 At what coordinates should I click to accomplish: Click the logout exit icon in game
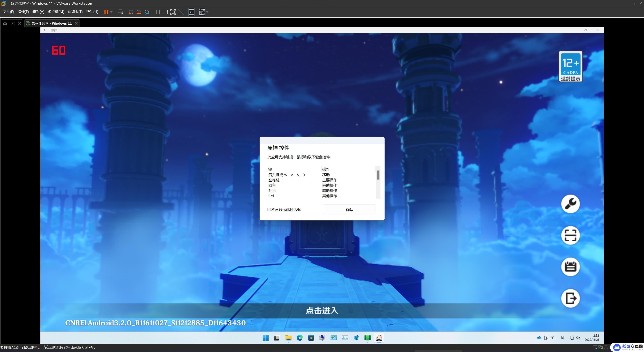tap(570, 298)
